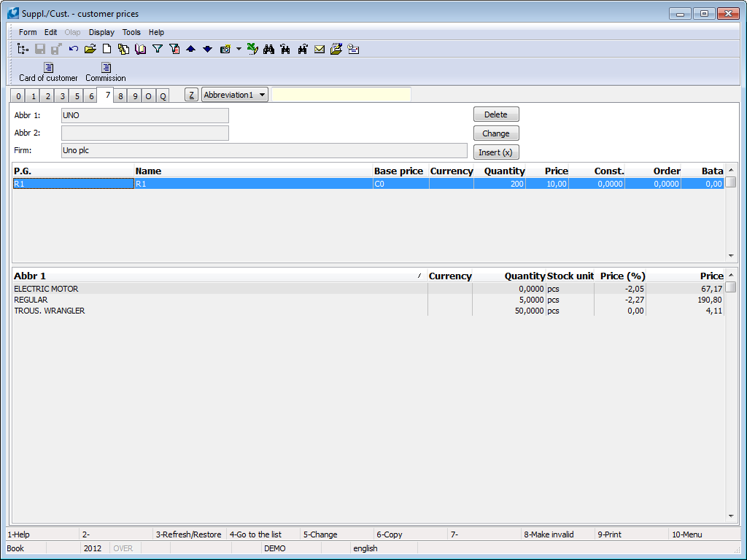The image size is (747, 560).
Task: Click the green Excel export icon
Action: pyautogui.click(x=252, y=49)
